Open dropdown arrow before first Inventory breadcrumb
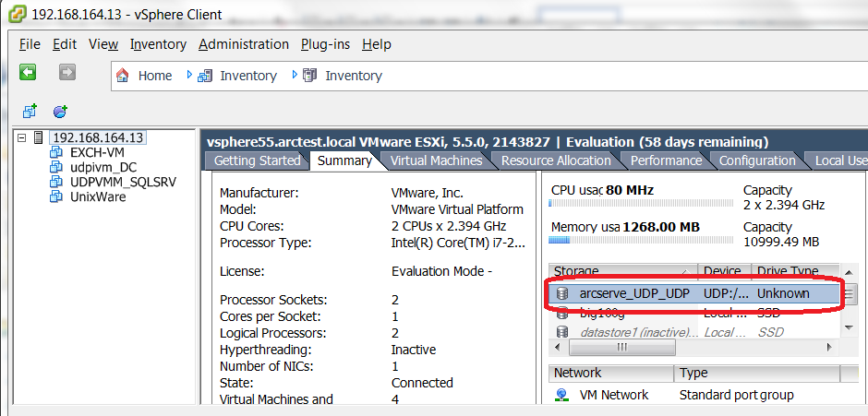This screenshot has height=416, width=868. pos(189,75)
